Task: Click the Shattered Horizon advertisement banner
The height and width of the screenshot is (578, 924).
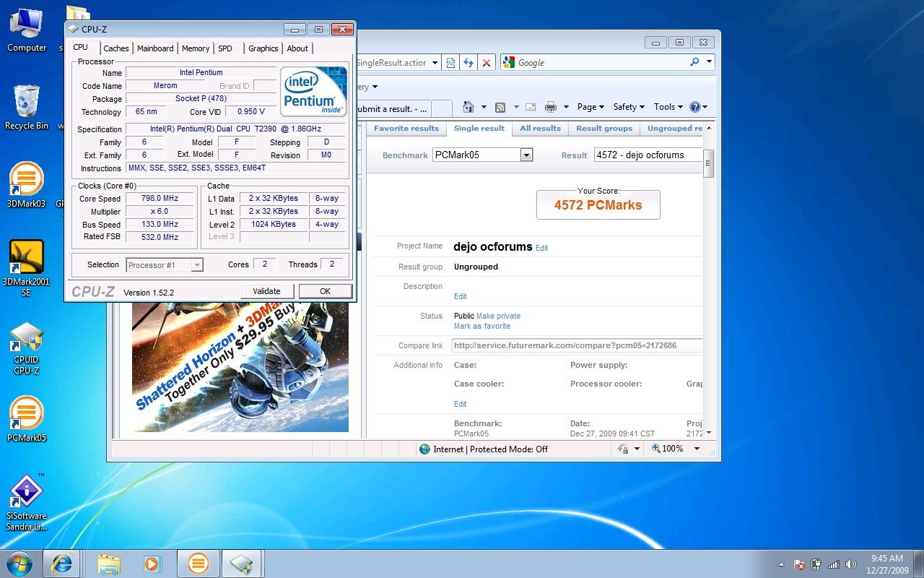Action: click(240, 367)
